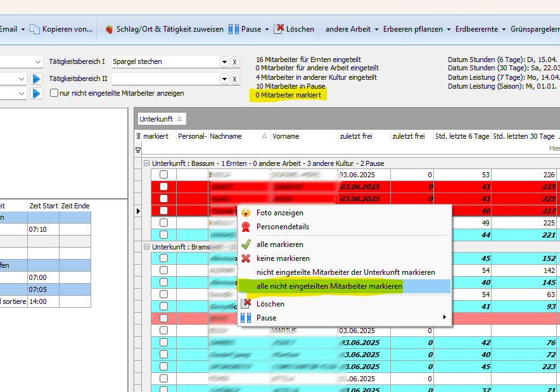Tick the markiert checkbox in the row with 226
Image resolution: width=560 pixels, height=392 pixels.
(163, 175)
